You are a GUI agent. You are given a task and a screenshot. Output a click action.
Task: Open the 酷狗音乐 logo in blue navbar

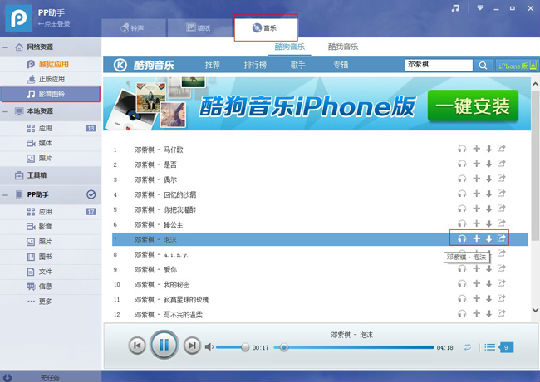144,65
